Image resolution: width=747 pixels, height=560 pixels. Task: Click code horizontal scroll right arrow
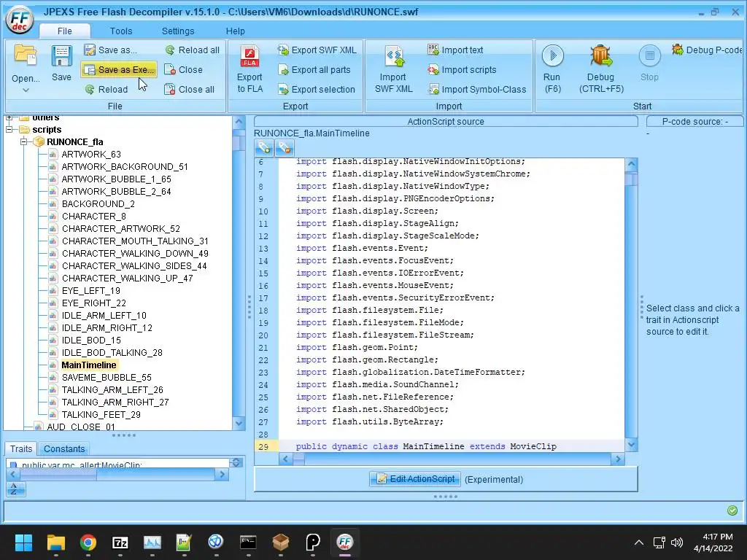[618, 459]
